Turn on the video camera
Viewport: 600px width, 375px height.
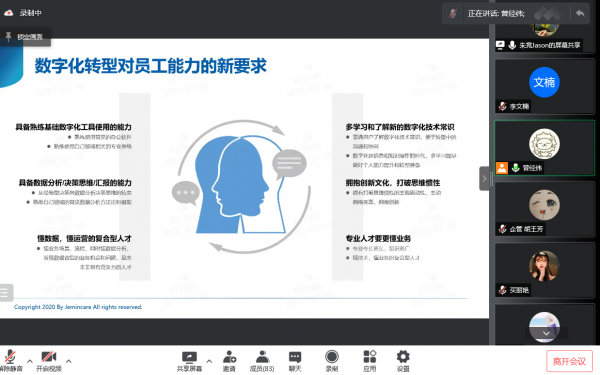(x=49, y=357)
